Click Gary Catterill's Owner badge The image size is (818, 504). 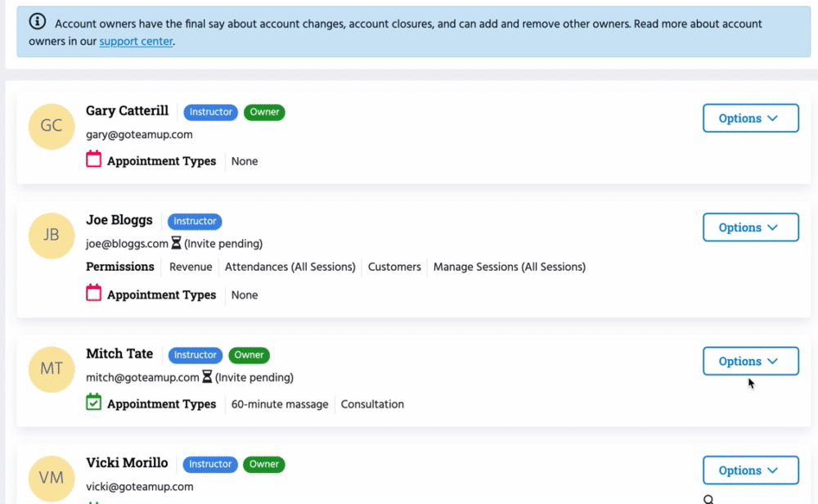(264, 112)
